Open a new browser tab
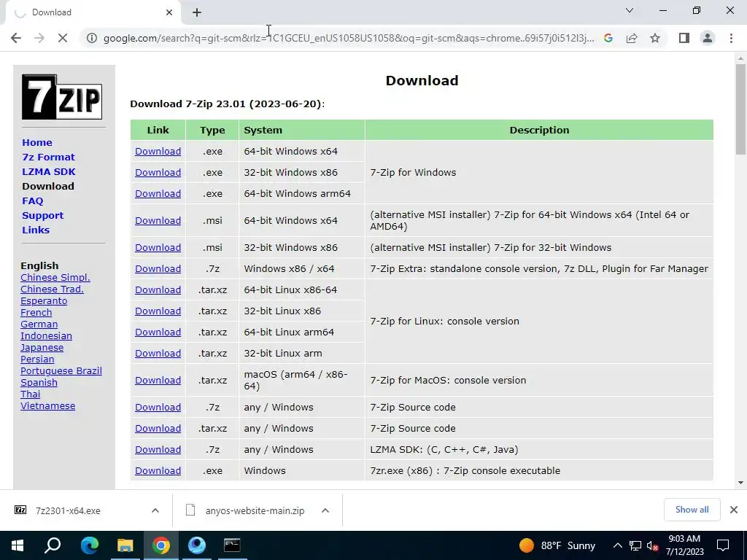This screenshot has width=747, height=560. pos(197,12)
